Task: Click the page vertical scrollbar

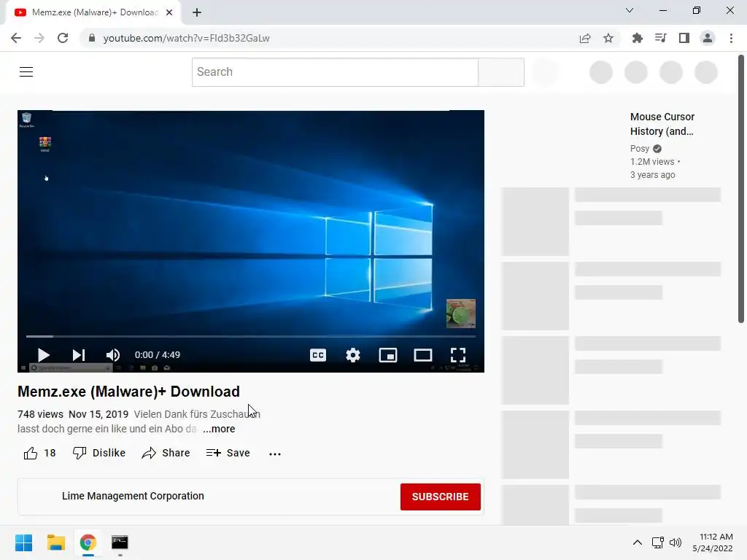Action: (x=741, y=189)
